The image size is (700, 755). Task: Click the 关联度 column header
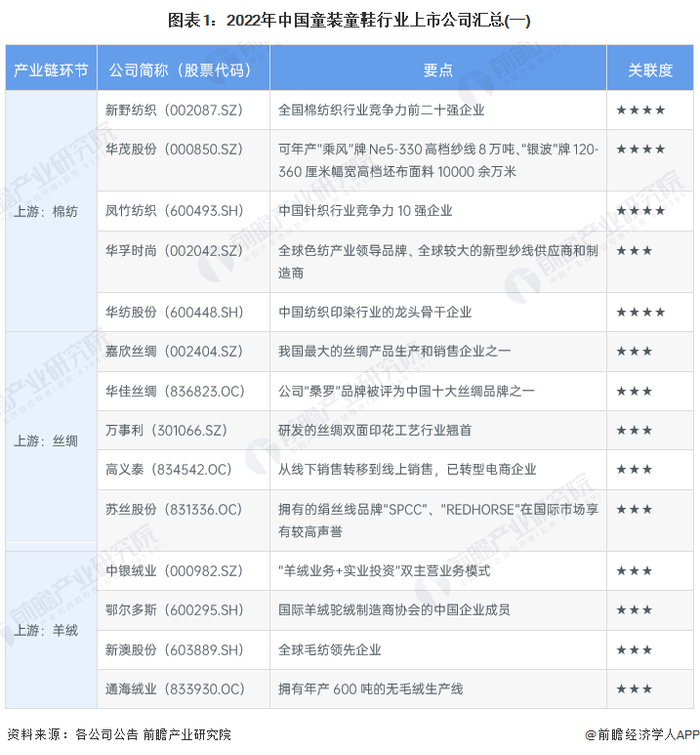(650, 70)
